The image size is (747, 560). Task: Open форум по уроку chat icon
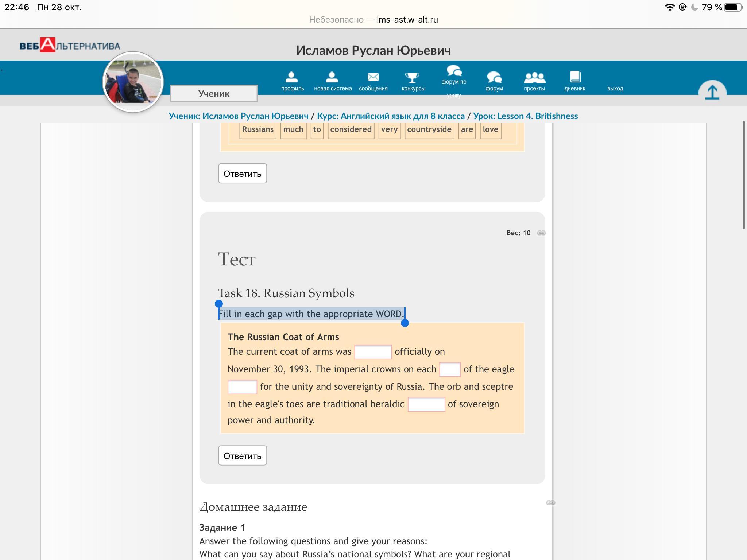coord(454,81)
